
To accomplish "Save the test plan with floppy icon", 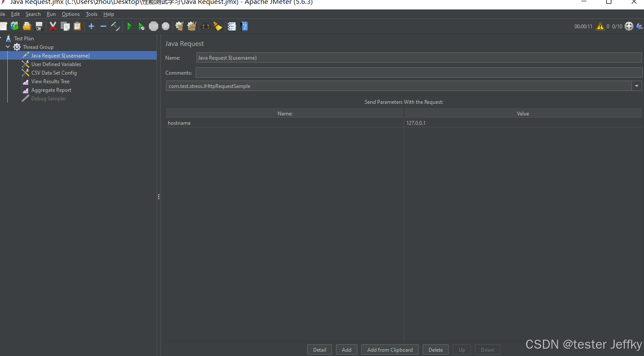I will (x=39, y=26).
